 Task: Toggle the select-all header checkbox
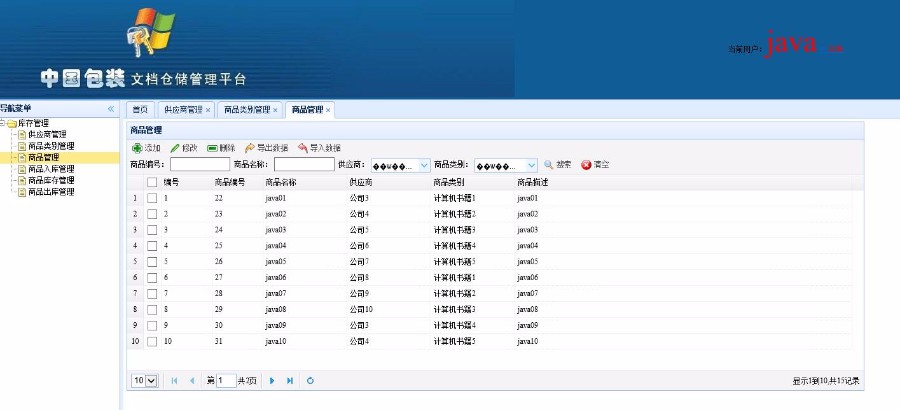(152, 183)
